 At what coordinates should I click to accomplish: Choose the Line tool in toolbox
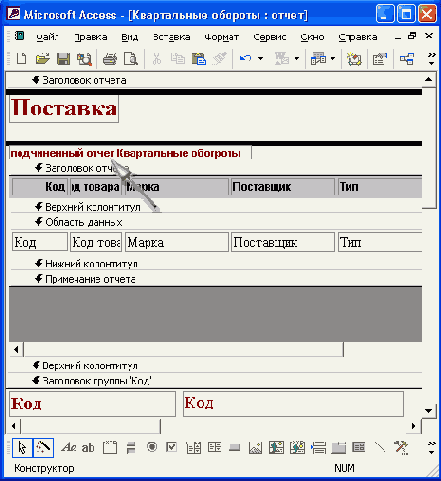click(380, 447)
